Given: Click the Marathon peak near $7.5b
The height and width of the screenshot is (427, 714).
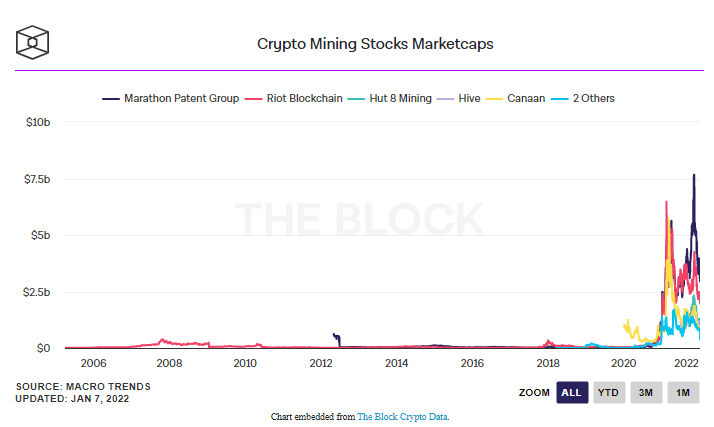Looking at the screenshot, I should point(694,176).
